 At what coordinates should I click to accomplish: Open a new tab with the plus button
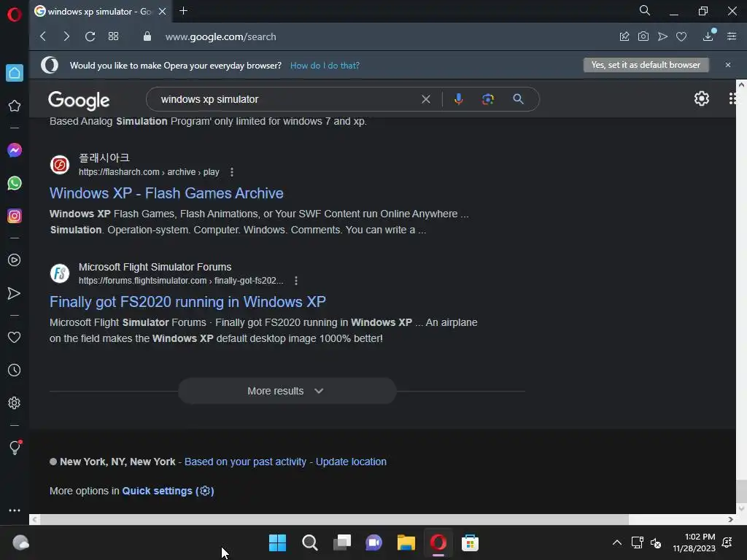pos(183,10)
